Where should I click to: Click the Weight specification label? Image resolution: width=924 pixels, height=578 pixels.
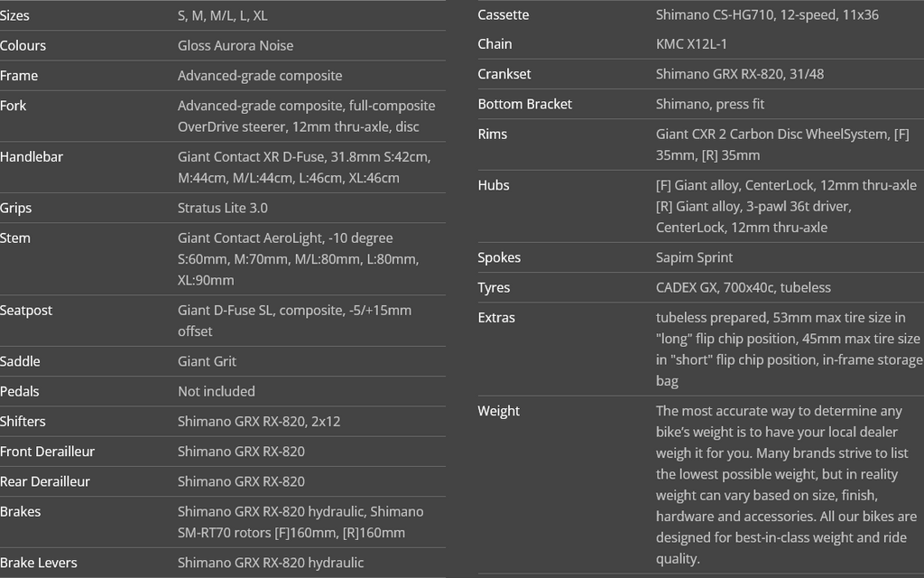coord(498,411)
